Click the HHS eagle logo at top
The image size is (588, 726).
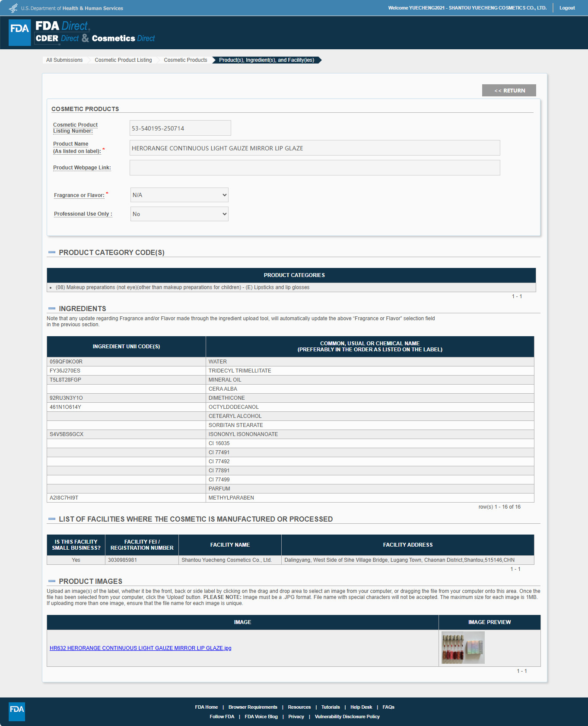pos(13,8)
